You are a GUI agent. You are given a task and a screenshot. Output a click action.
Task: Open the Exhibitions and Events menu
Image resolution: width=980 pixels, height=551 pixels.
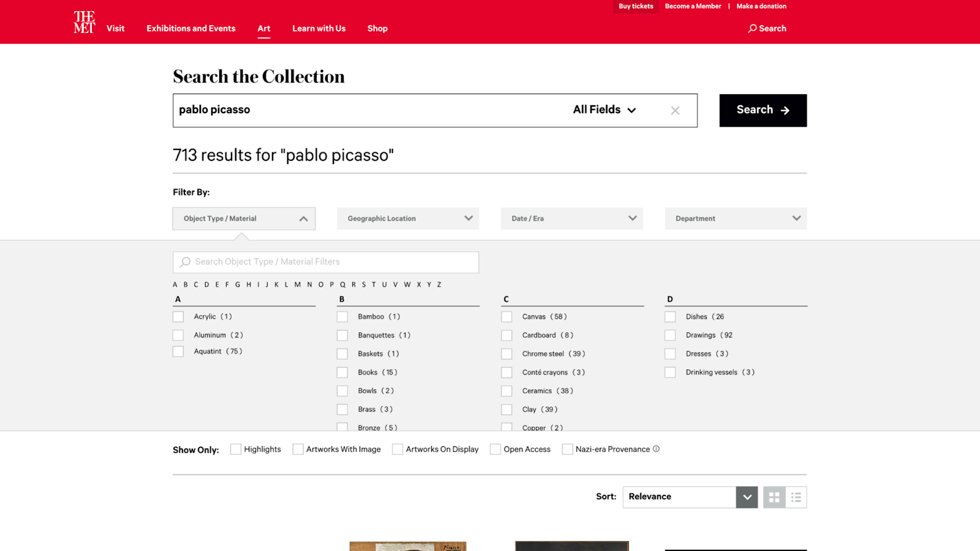[x=190, y=28]
